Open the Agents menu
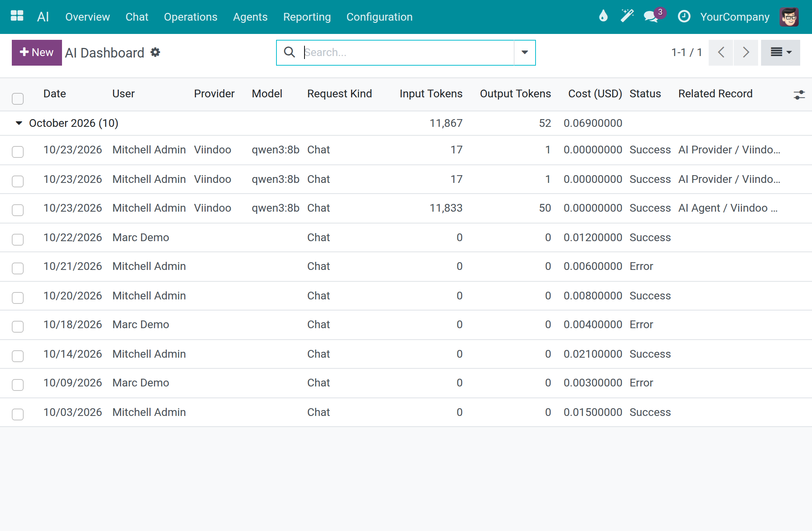 (250, 17)
